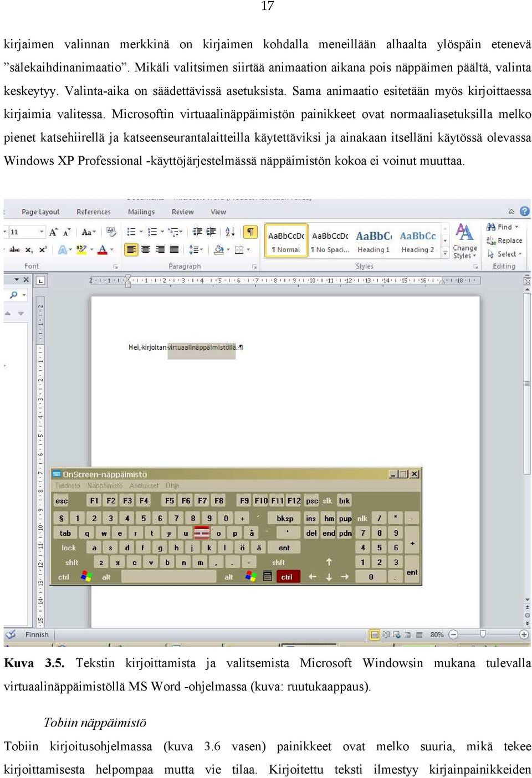Apply the Heading 2 style
This screenshot has height=778, width=532.
(418, 242)
